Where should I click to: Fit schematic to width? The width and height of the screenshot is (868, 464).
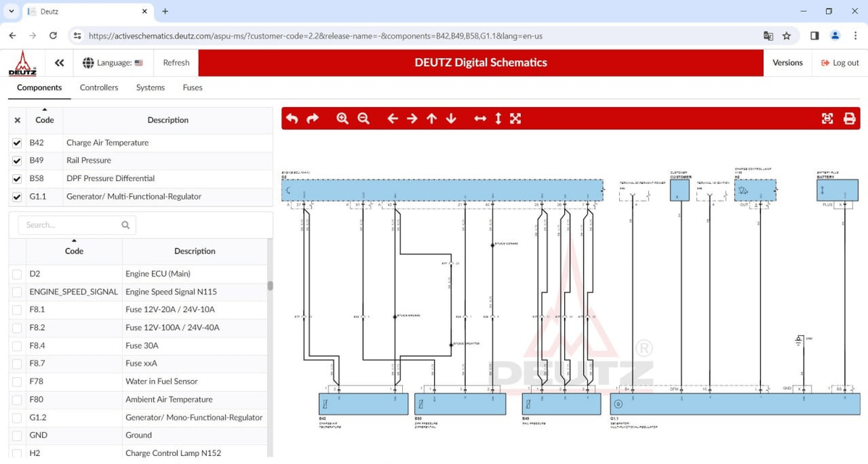point(480,119)
